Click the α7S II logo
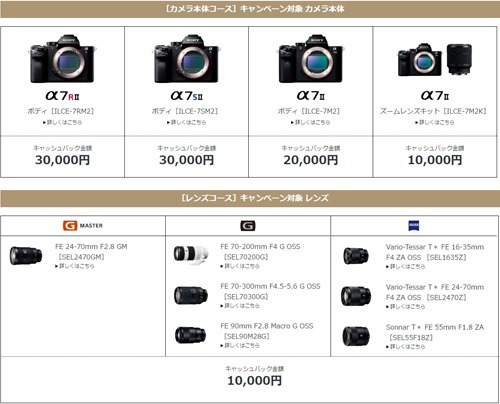500x404 pixels. [x=186, y=96]
